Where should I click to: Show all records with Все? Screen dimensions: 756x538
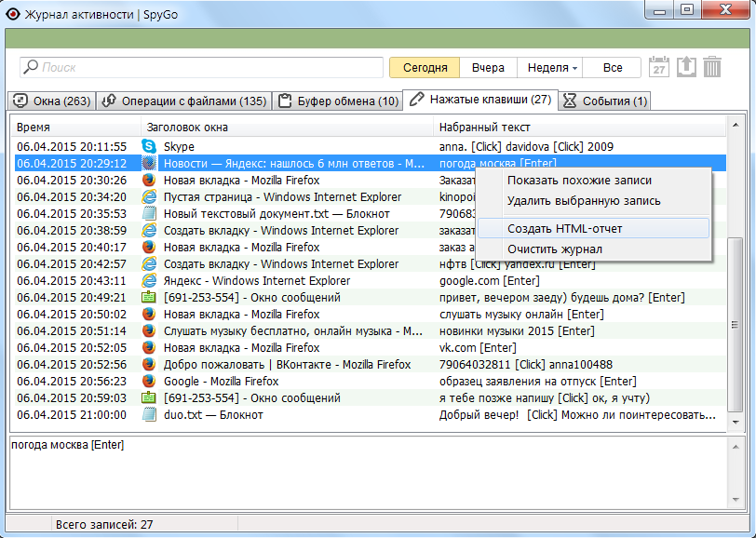[x=612, y=68]
